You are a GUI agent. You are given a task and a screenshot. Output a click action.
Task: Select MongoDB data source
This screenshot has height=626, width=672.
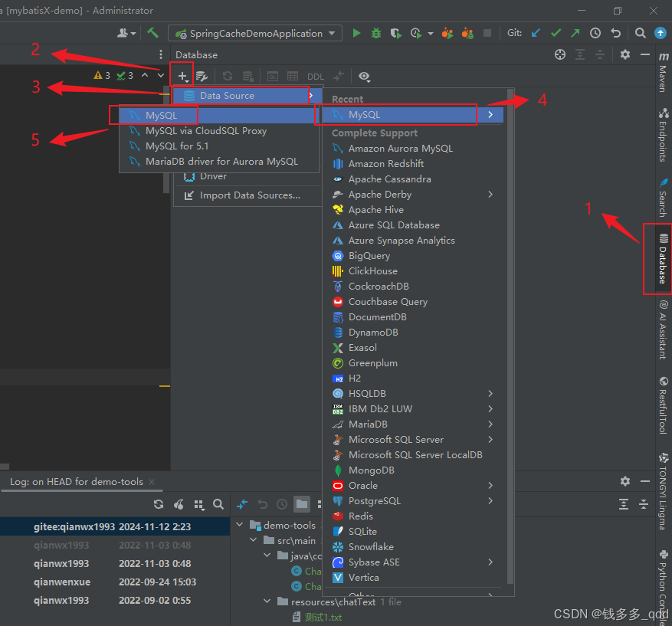(x=412, y=470)
